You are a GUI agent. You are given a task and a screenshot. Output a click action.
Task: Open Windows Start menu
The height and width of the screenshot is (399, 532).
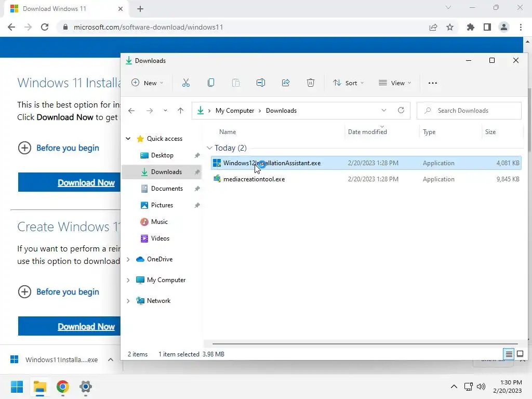(17, 387)
